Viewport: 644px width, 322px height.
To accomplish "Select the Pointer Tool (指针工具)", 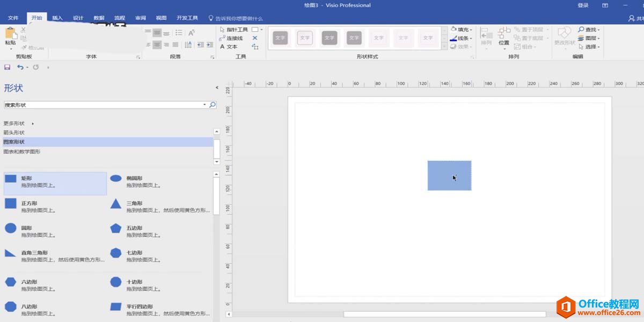I will (233, 30).
